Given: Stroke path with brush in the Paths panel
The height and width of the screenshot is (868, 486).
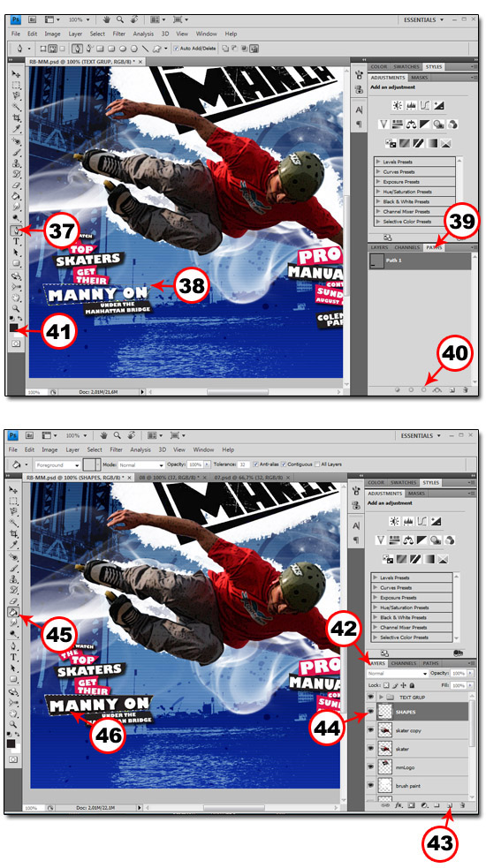Looking at the screenshot, I should (411, 389).
